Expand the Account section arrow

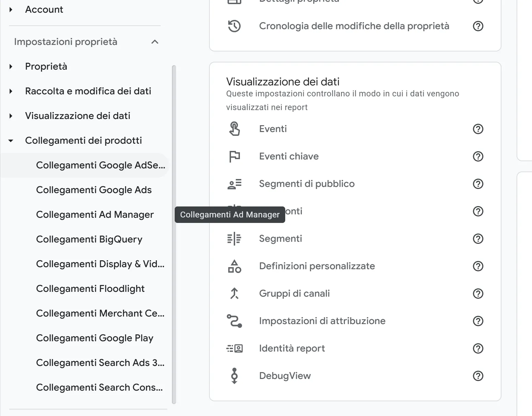[11, 10]
